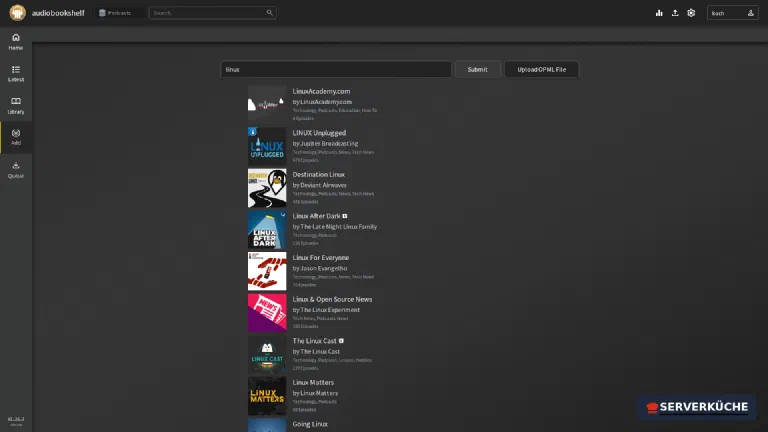Click 'by Jupiter Broadcasting' author text
This screenshot has height=432, width=768.
[326, 144]
